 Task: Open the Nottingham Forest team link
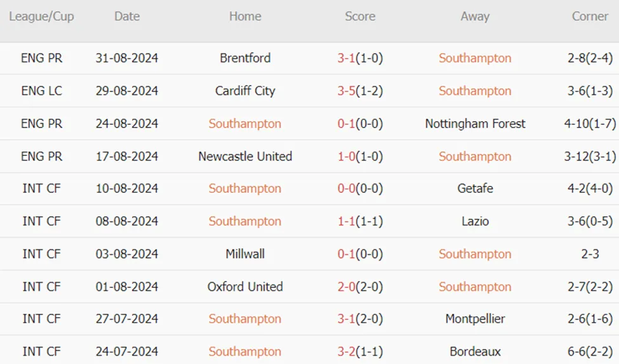click(475, 124)
